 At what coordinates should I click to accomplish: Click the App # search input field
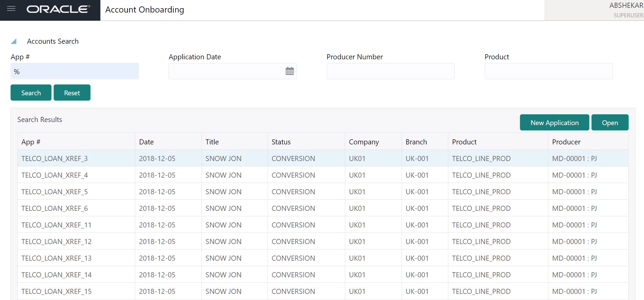[75, 72]
